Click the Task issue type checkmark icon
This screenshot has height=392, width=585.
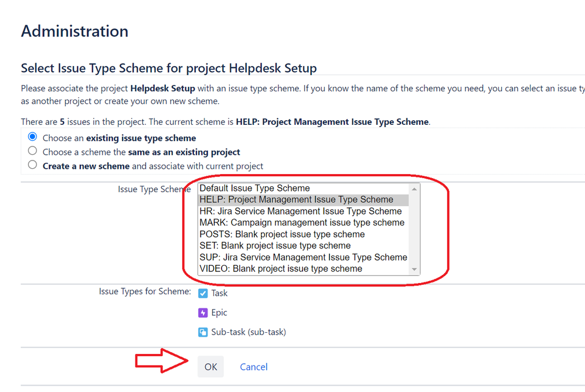pyautogui.click(x=202, y=293)
